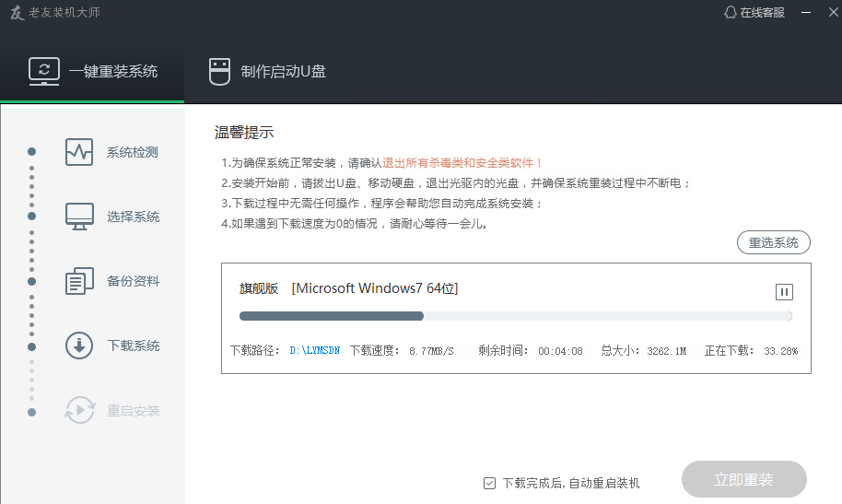Image resolution: width=842 pixels, height=504 pixels.
Task: Click the step dot beside 系统检测
Action: pos(31,151)
